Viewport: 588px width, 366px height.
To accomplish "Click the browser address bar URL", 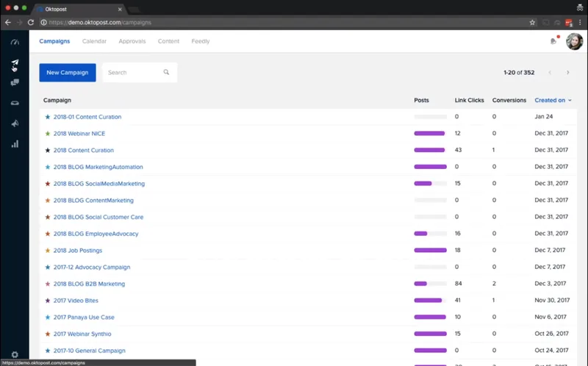I will (100, 23).
